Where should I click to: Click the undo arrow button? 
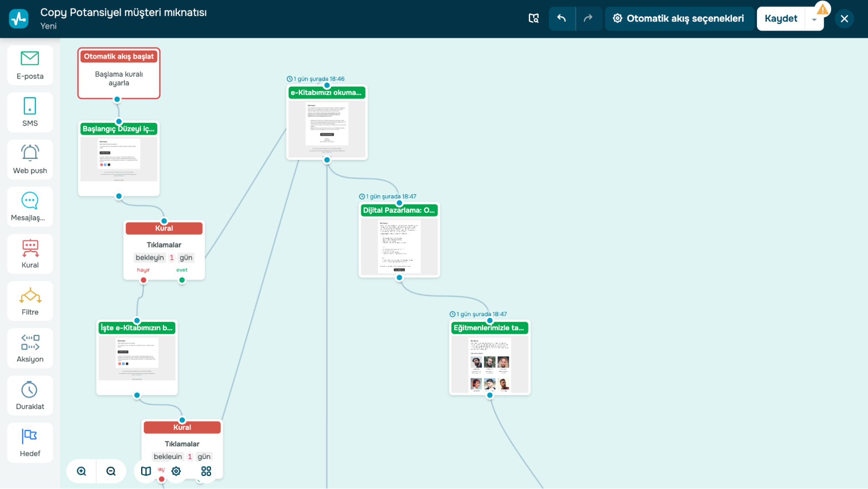(x=561, y=18)
